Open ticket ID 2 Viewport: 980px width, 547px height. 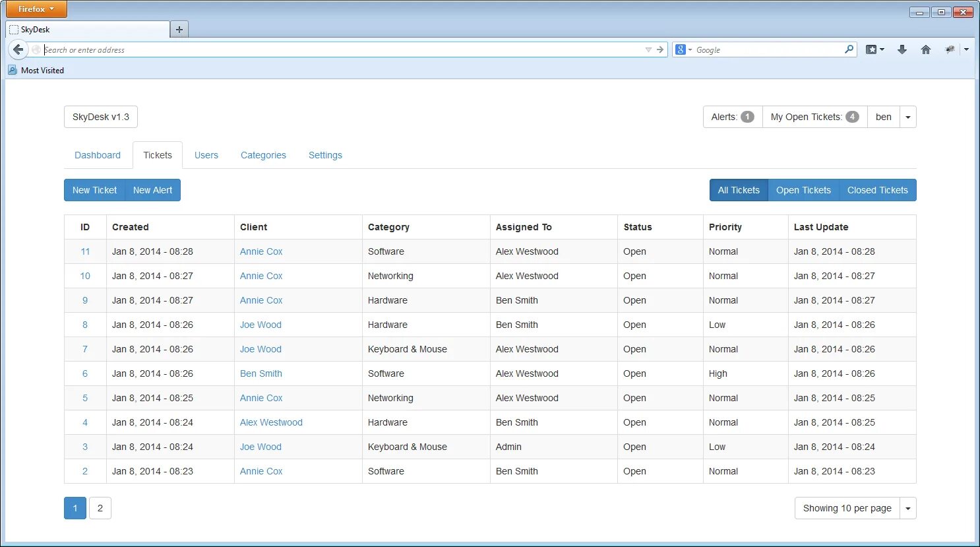pos(85,471)
